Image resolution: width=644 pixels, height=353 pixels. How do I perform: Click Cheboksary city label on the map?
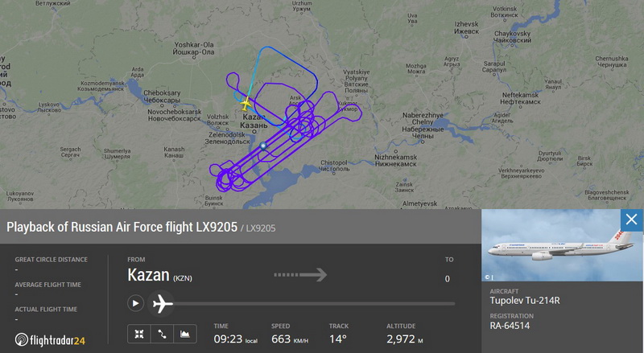(x=162, y=96)
